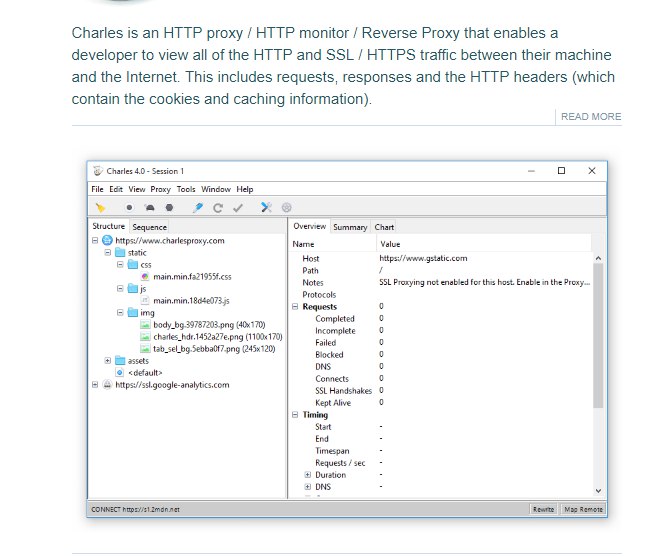Click the js folder icon

click(x=133, y=289)
